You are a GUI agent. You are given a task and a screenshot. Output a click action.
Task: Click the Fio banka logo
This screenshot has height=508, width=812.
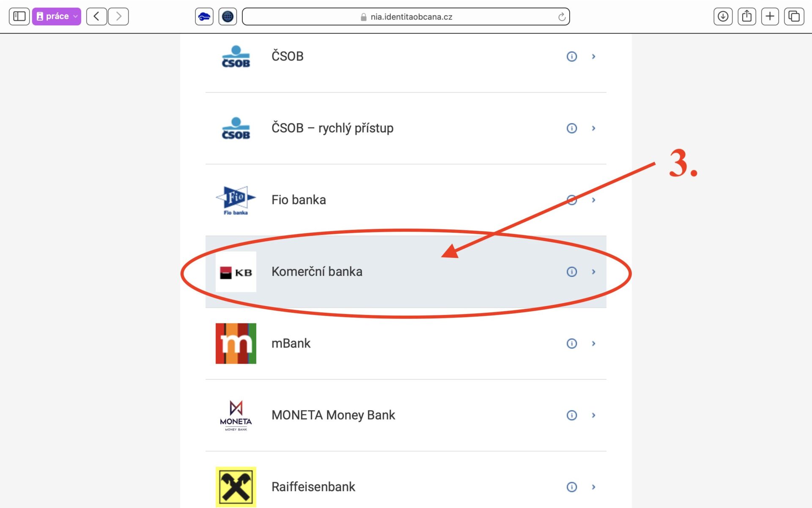point(236,200)
